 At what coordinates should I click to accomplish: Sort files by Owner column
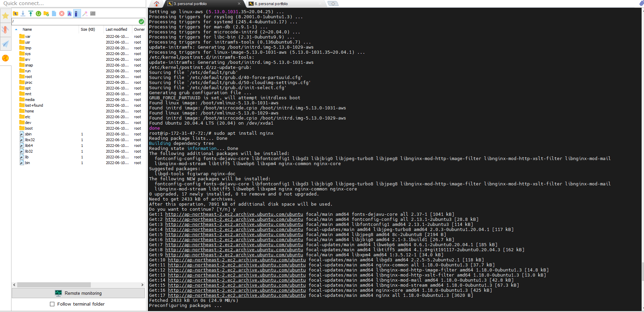[x=139, y=29]
